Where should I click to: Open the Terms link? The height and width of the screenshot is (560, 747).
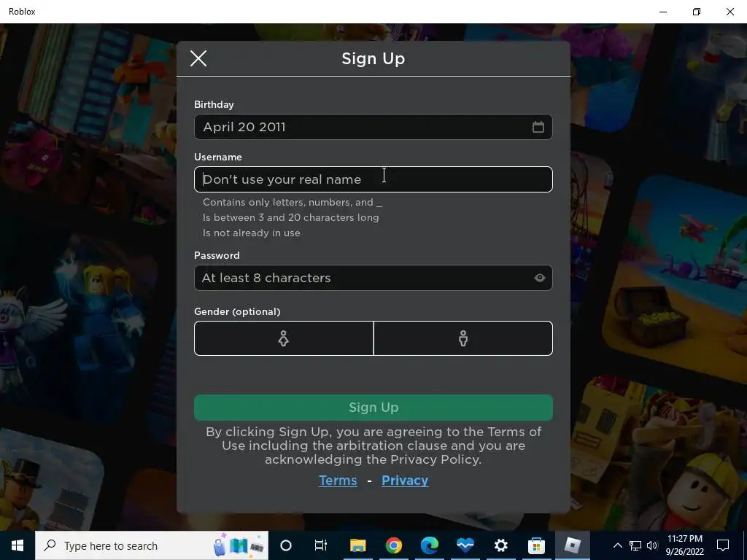pyautogui.click(x=338, y=481)
